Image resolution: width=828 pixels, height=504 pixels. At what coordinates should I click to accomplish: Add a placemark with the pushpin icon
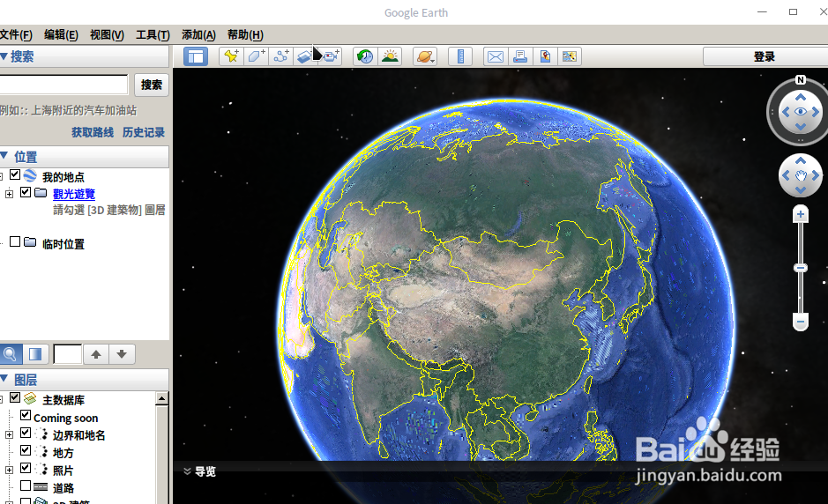231,56
